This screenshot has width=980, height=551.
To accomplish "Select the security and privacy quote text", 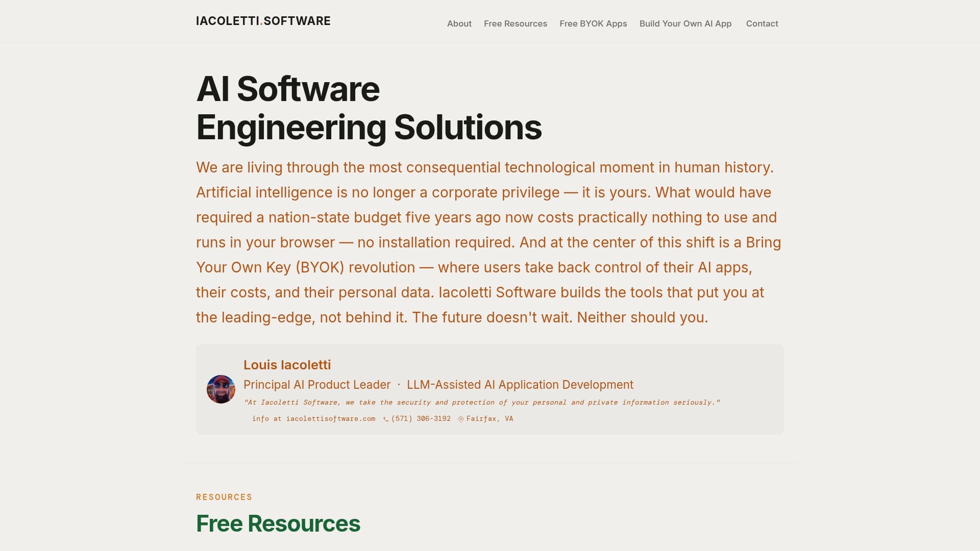I will [482, 402].
